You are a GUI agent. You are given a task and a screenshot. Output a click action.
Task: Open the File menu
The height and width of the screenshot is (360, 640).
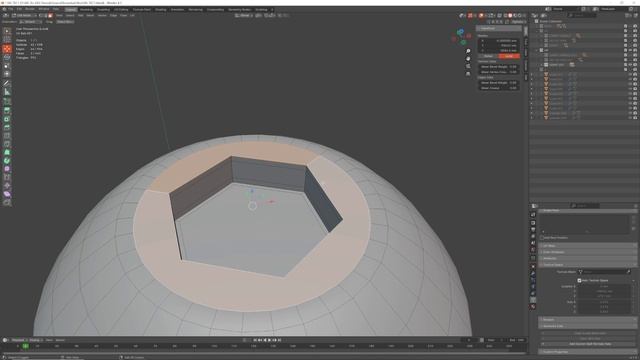pos(11,9)
